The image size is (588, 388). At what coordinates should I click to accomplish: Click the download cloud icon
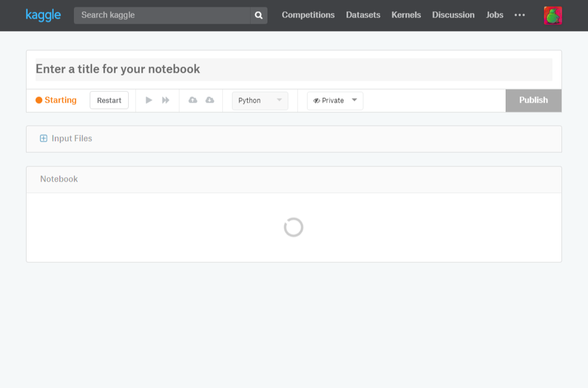click(210, 100)
